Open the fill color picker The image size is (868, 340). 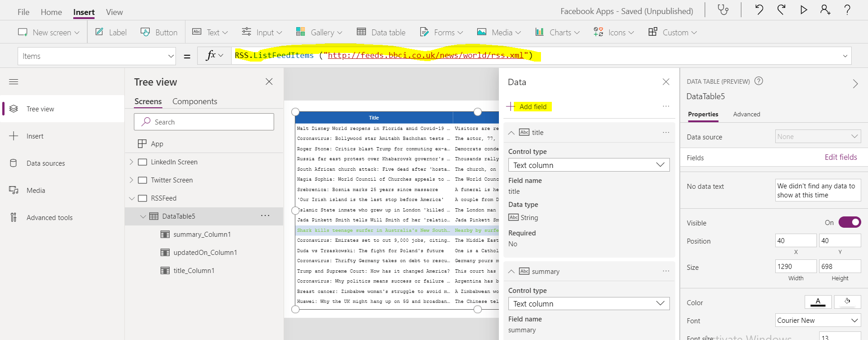point(847,302)
